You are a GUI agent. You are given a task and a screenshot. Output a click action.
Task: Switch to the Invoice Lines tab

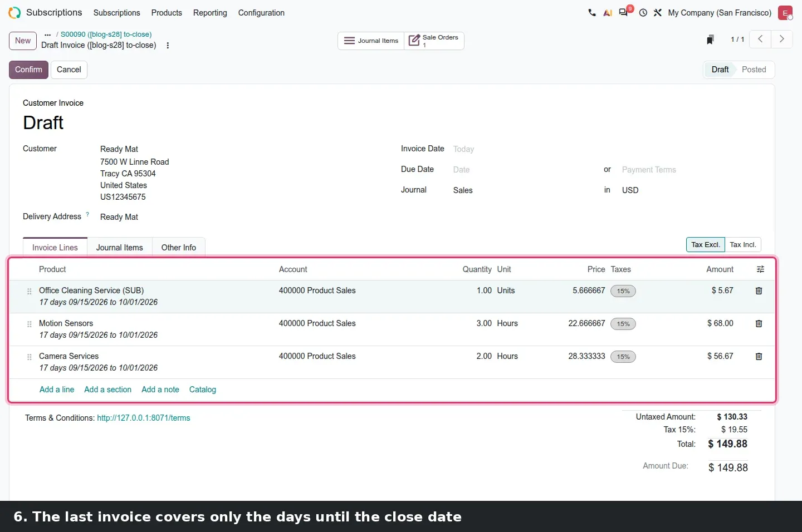click(x=55, y=248)
